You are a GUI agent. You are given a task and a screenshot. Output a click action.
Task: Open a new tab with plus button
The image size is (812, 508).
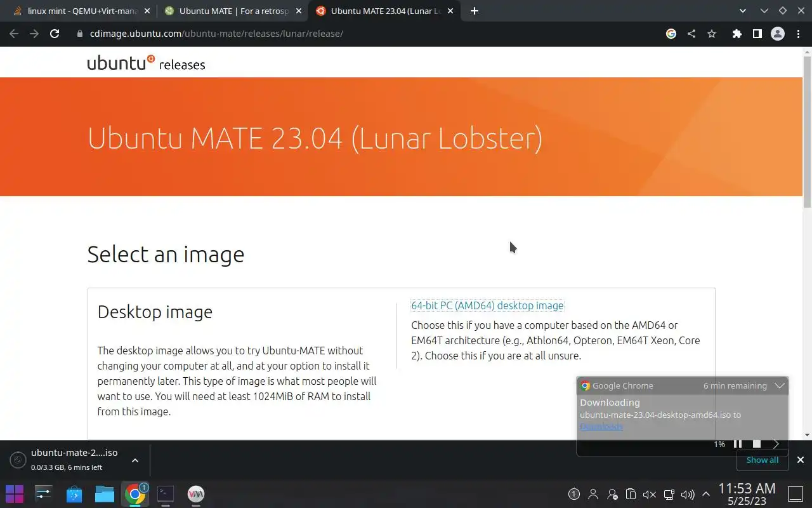click(475, 11)
